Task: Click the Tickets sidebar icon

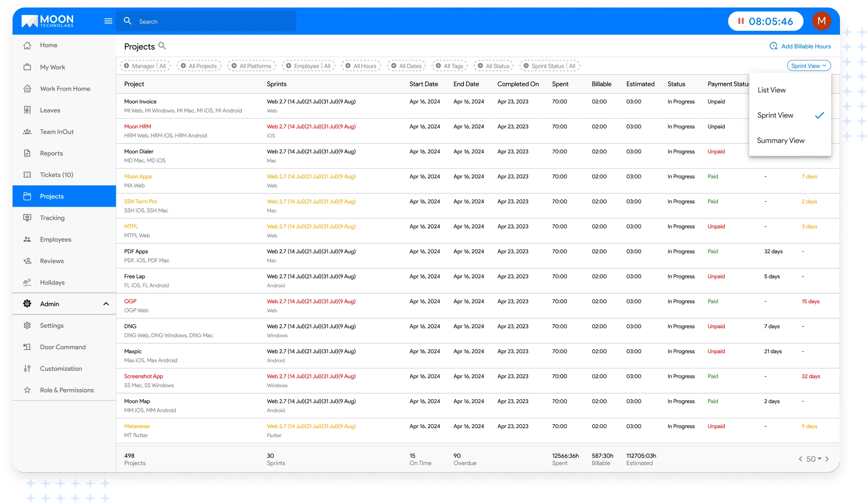Action: tap(27, 175)
